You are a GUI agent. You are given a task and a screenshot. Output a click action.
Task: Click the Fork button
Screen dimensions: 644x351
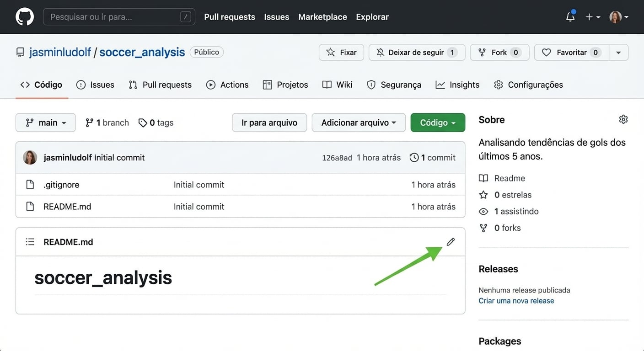499,53
